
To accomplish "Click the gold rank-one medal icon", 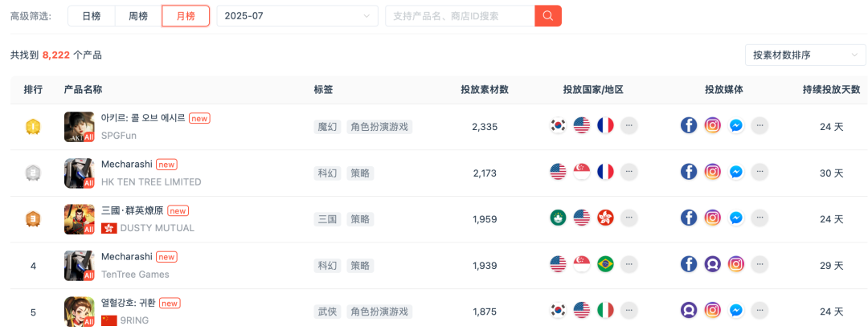I will 33,126.
